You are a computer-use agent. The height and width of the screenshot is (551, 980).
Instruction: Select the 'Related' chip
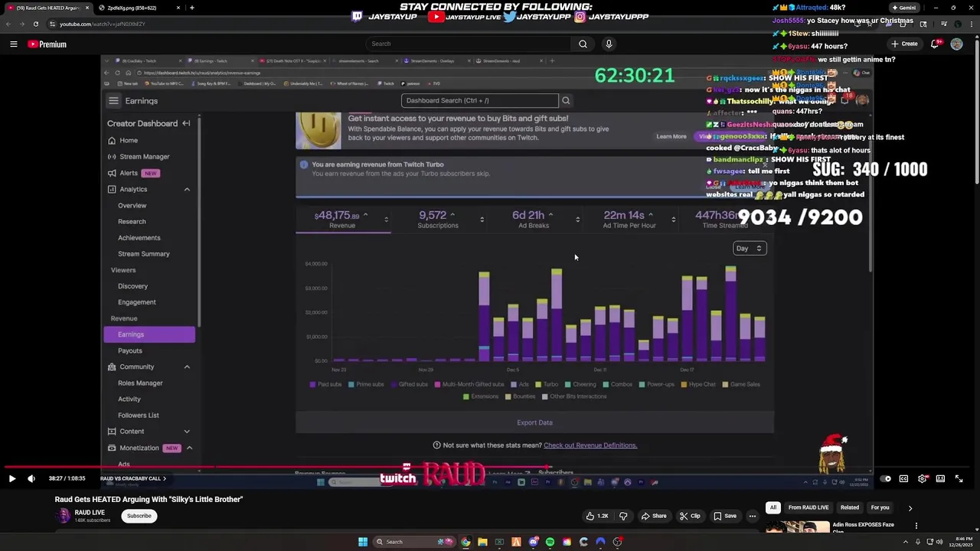[850, 507]
